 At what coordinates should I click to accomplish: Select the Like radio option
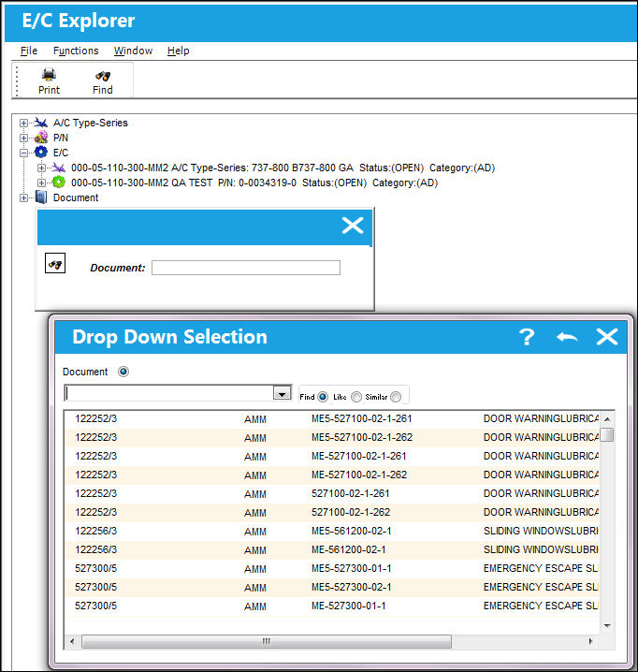click(x=356, y=397)
